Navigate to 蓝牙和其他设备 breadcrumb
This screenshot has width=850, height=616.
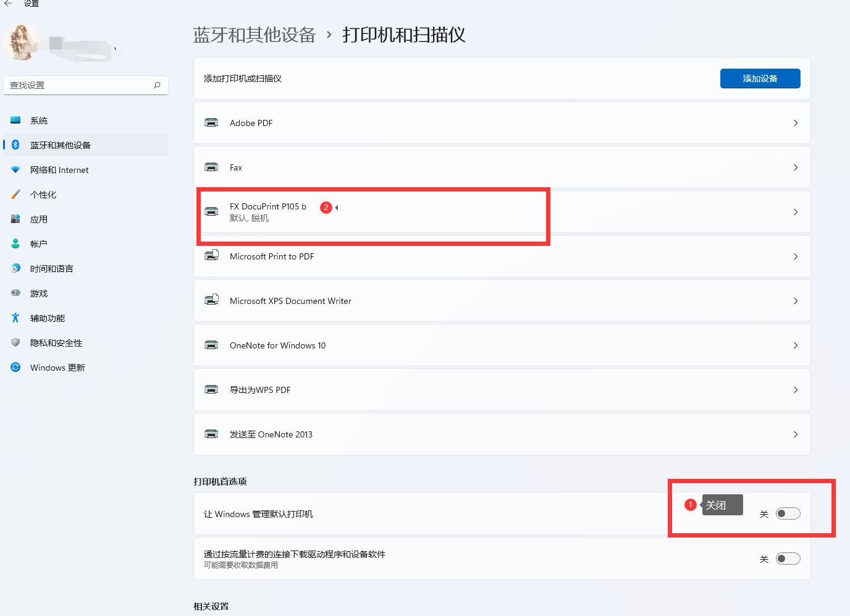point(254,35)
